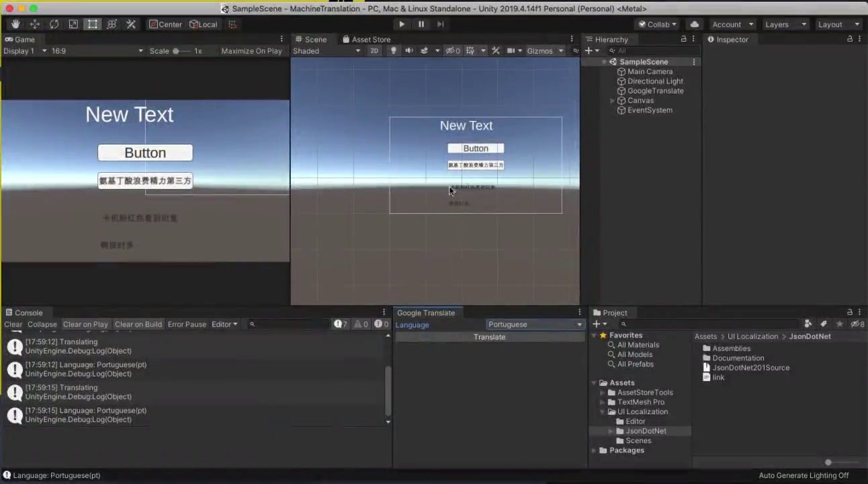The width and height of the screenshot is (868, 484).
Task: Select the Hand tool
Action: [15, 24]
